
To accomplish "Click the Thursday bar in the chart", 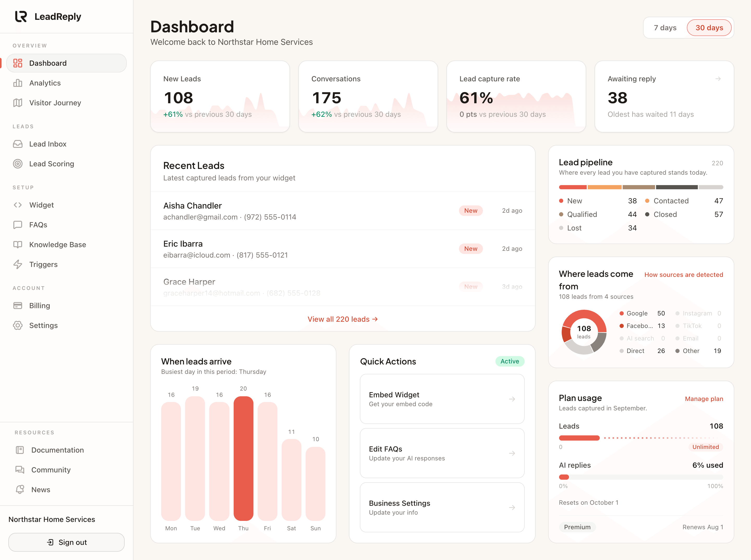I will pyautogui.click(x=244, y=458).
